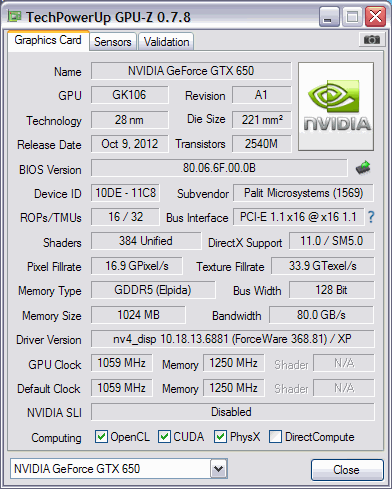The width and height of the screenshot is (392, 489).
Task: Click the Close button
Action: [347, 470]
